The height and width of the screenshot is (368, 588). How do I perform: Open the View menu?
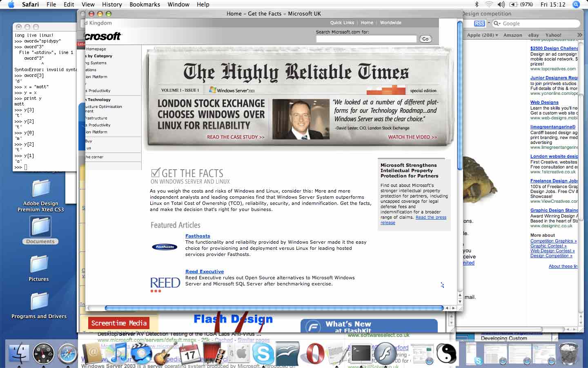click(x=88, y=4)
